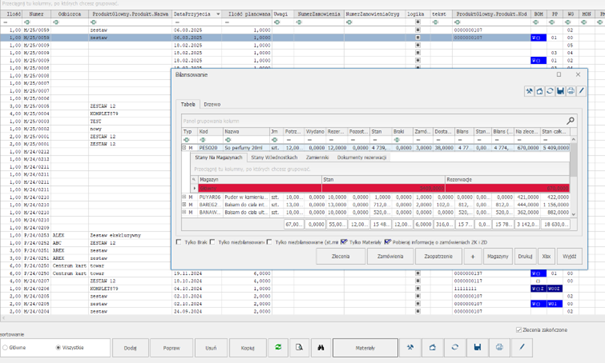Click the save diskette icon in Bilansowanie dialog
Image resolution: width=605 pixels, height=363 pixels.
560,91
